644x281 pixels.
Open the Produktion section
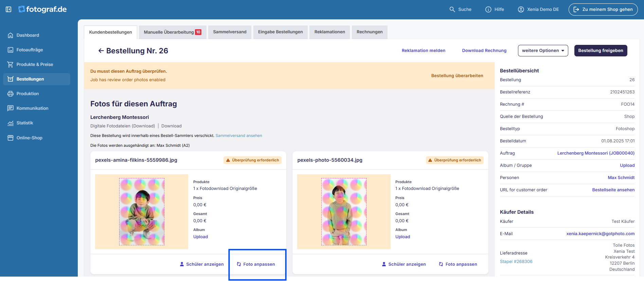click(x=28, y=93)
